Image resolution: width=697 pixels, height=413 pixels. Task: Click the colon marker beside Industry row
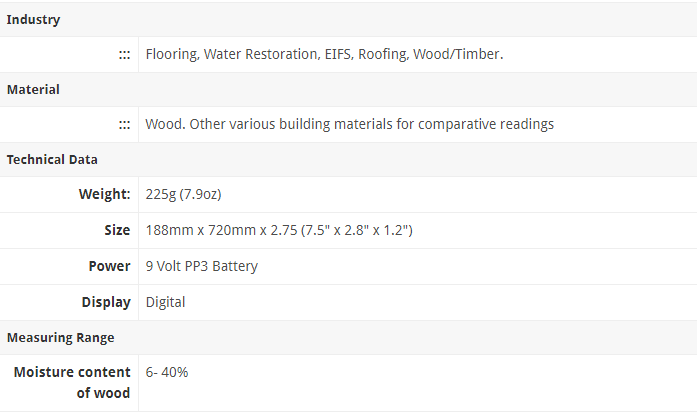(x=124, y=55)
